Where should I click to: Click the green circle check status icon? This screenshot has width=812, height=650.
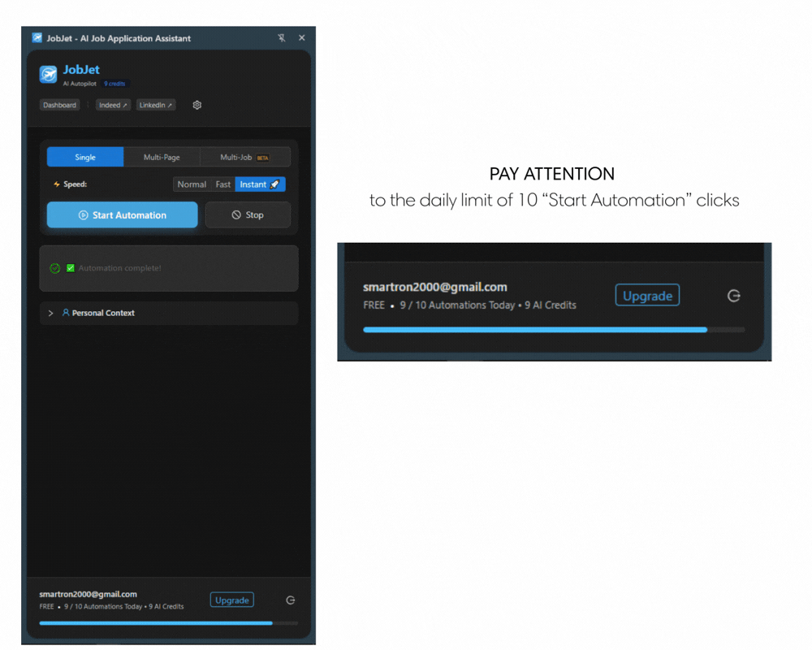tap(55, 268)
